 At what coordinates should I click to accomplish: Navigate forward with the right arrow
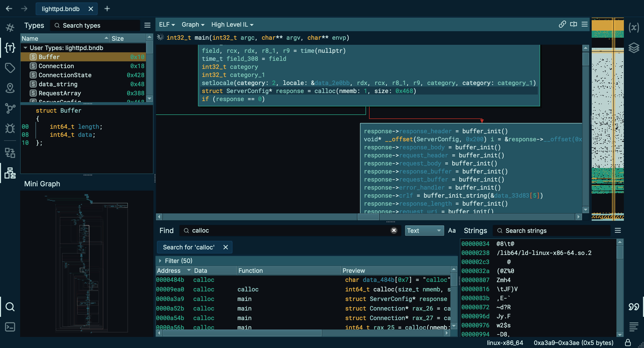pyautogui.click(x=24, y=9)
